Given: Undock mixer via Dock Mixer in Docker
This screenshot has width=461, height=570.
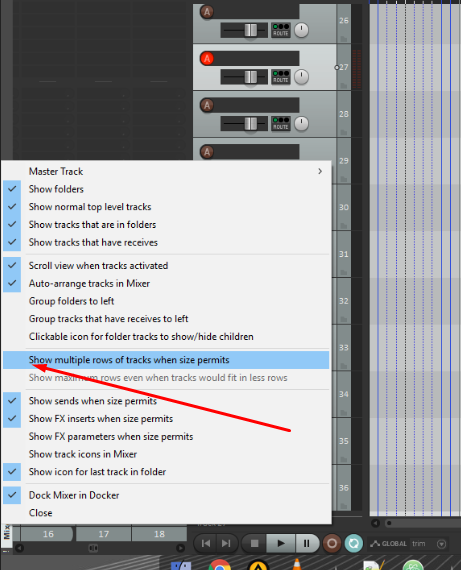Looking at the screenshot, I should point(166,495).
